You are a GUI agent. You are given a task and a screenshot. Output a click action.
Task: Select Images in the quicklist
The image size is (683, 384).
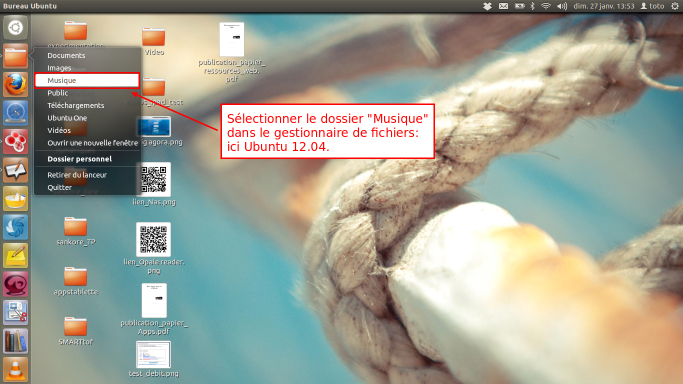coord(59,68)
